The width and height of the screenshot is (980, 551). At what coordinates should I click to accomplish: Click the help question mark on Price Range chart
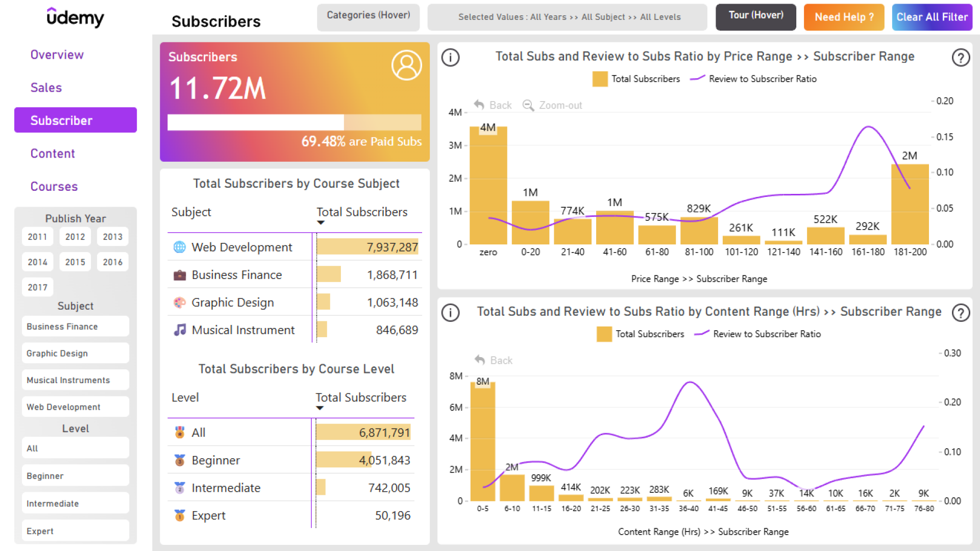click(x=961, y=58)
